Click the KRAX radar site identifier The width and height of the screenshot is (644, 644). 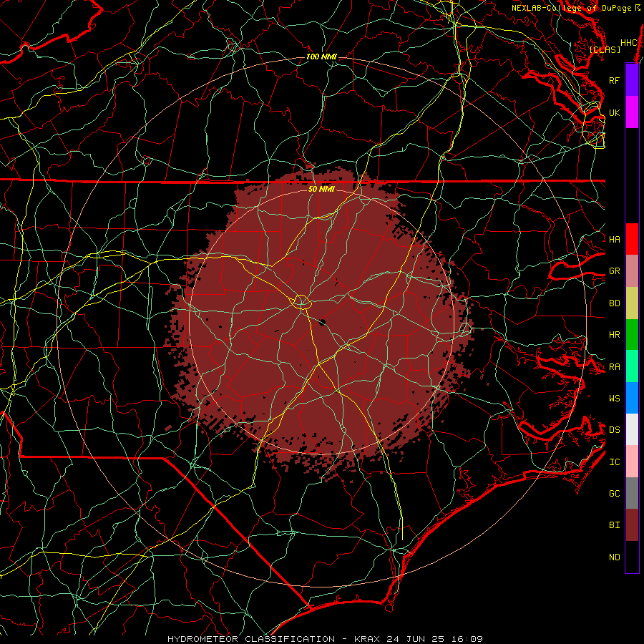368,639
